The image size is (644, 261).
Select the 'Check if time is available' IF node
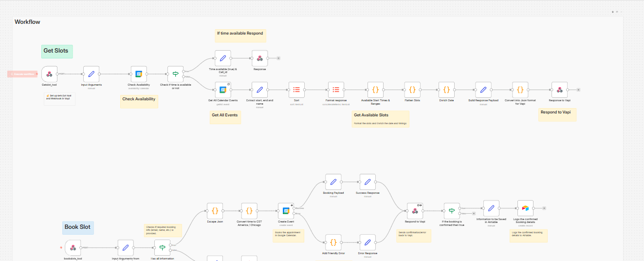click(175, 75)
